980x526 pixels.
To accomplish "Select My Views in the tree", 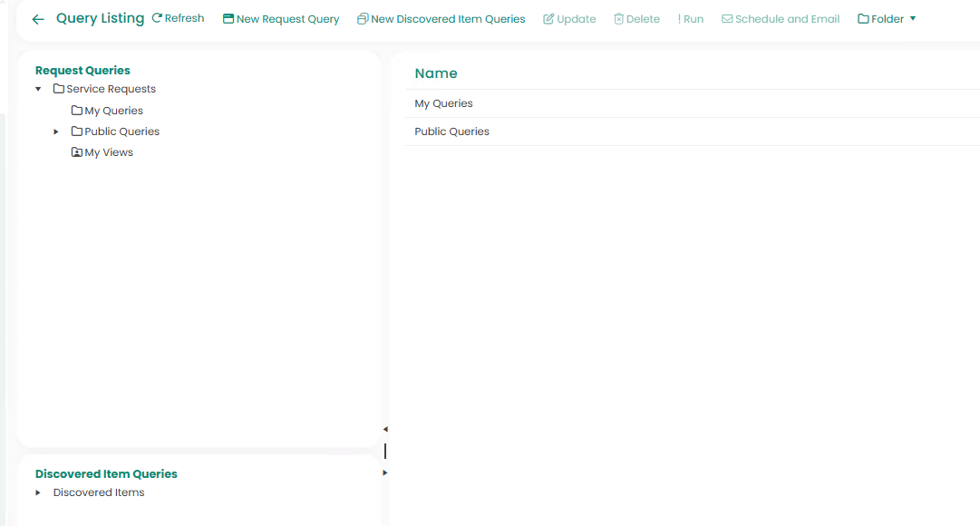I will 108,152.
